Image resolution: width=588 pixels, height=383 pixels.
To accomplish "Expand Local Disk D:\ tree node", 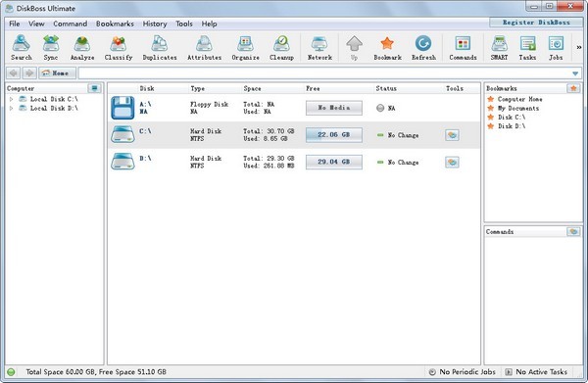I will point(11,108).
